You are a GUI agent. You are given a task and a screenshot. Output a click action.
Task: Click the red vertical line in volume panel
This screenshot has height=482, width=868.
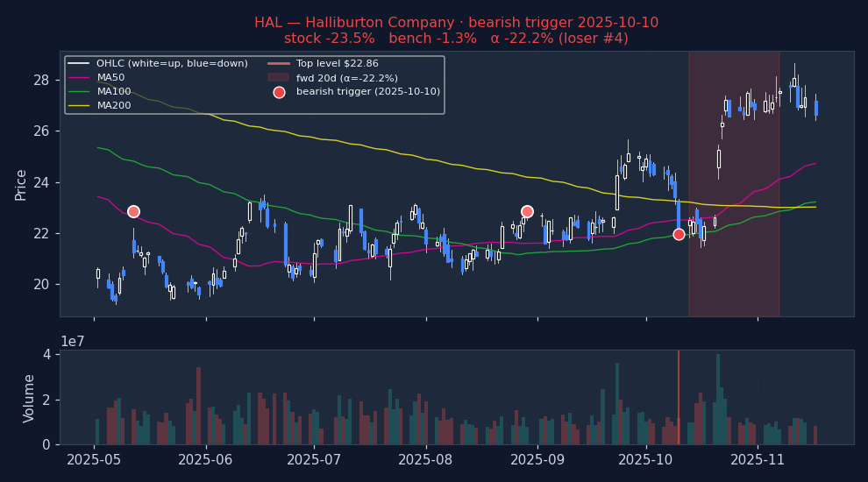tap(679, 397)
